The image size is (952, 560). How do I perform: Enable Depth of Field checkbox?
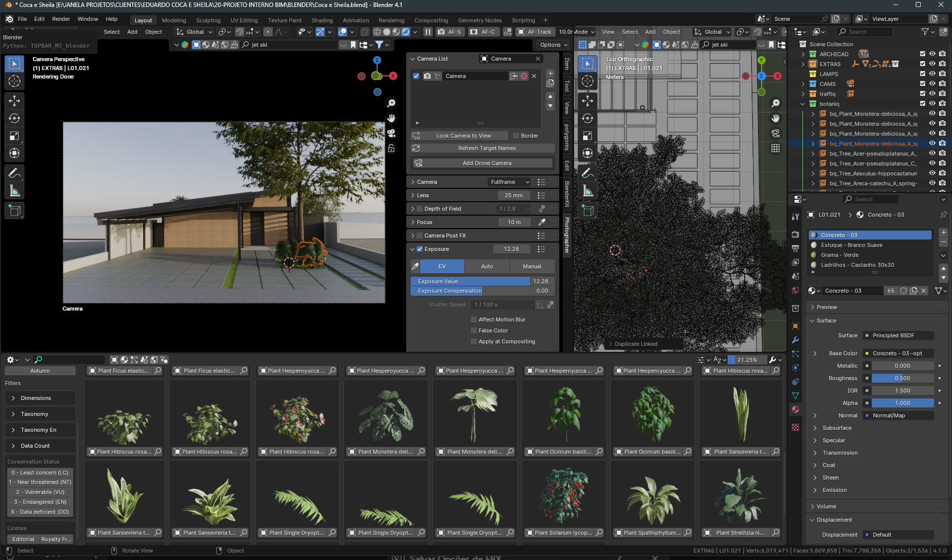(x=420, y=209)
